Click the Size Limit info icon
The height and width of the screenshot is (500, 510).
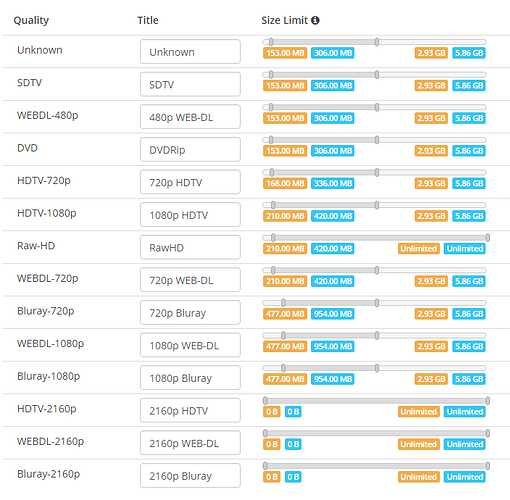tap(315, 20)
